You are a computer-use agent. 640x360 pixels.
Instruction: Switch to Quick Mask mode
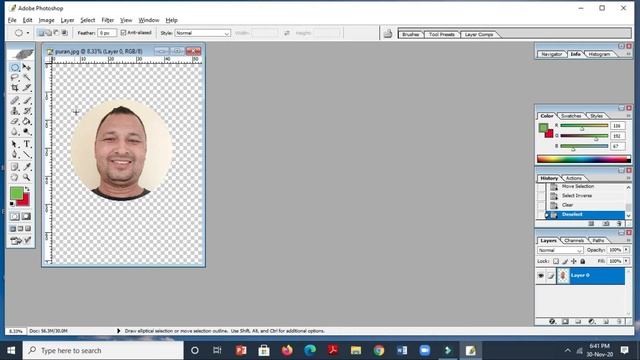[x=26, y=216]
